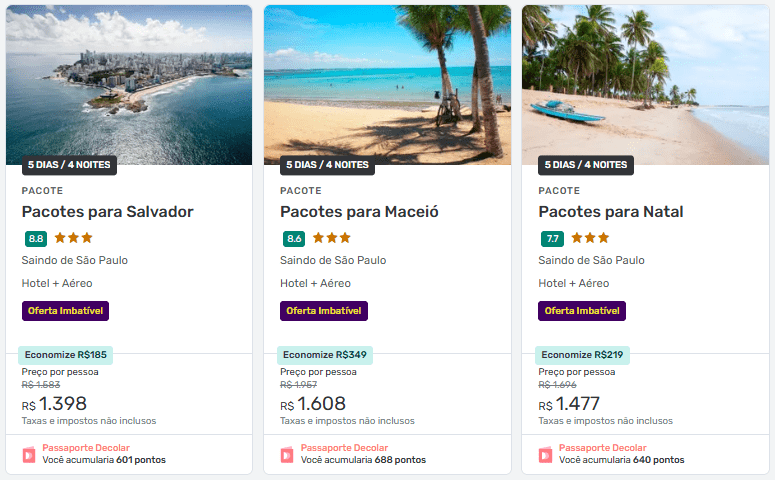Open the Pacotes para Maceió title link
Viewport: 775px width, 480px height.
click(x=359, y=212)
